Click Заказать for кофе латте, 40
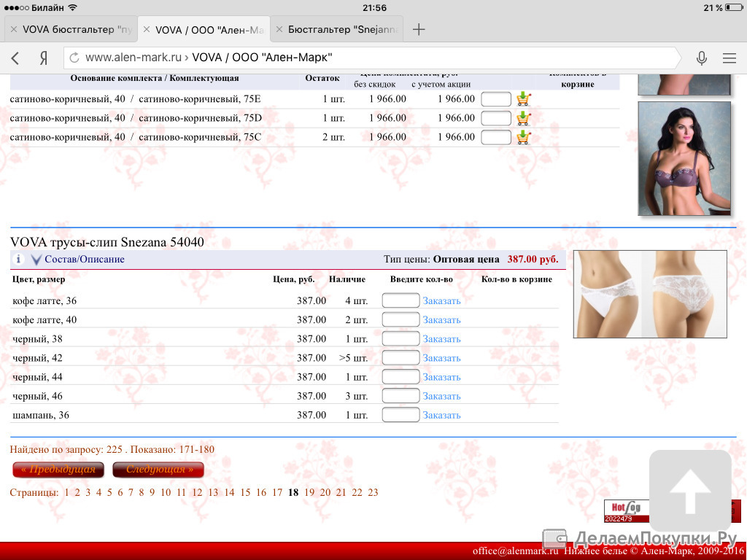 (x=441, y=320)
